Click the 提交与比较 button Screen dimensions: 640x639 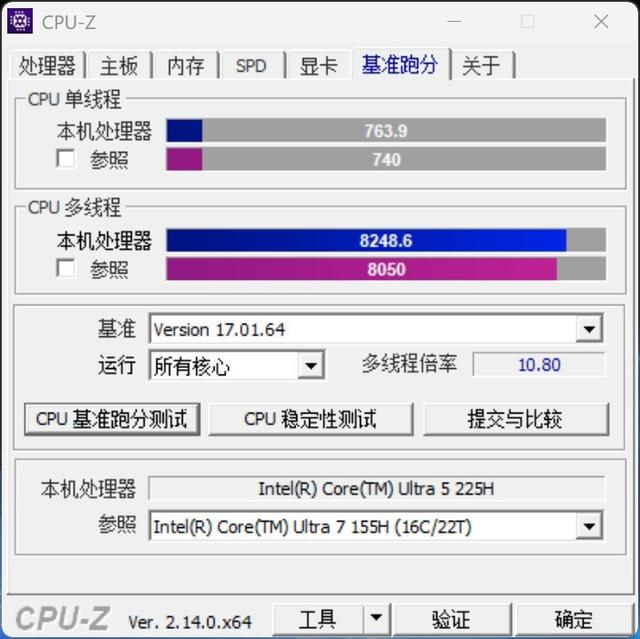[516, 419]
